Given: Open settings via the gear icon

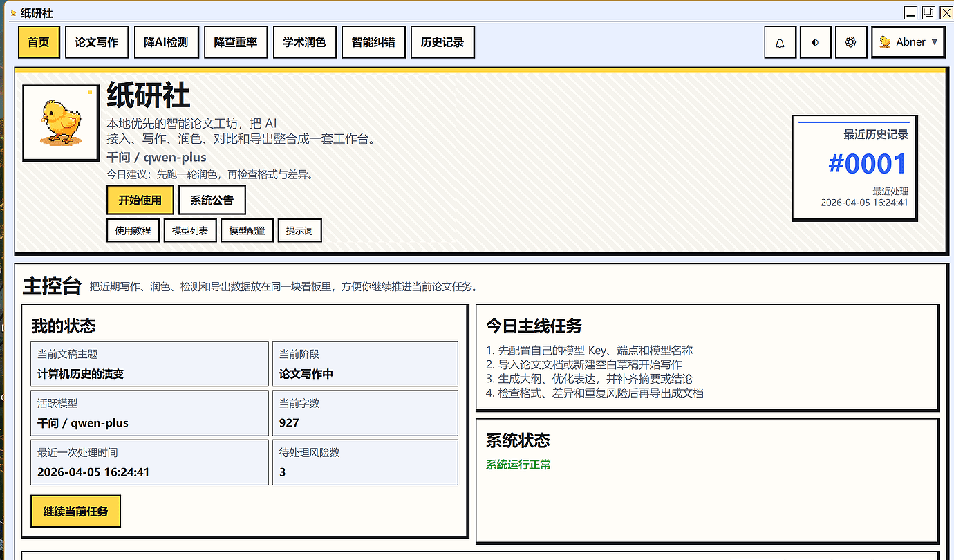Looking at the screenshot, I should [850, 42].
